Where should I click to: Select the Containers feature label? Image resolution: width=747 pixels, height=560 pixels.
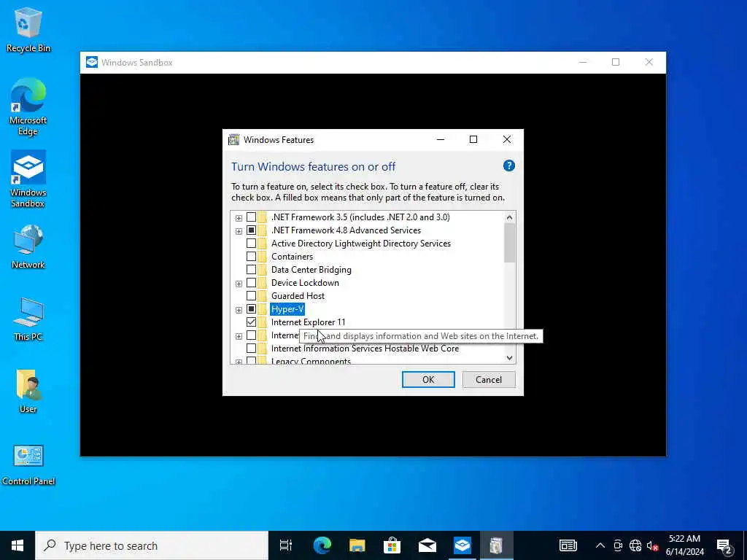292,257
